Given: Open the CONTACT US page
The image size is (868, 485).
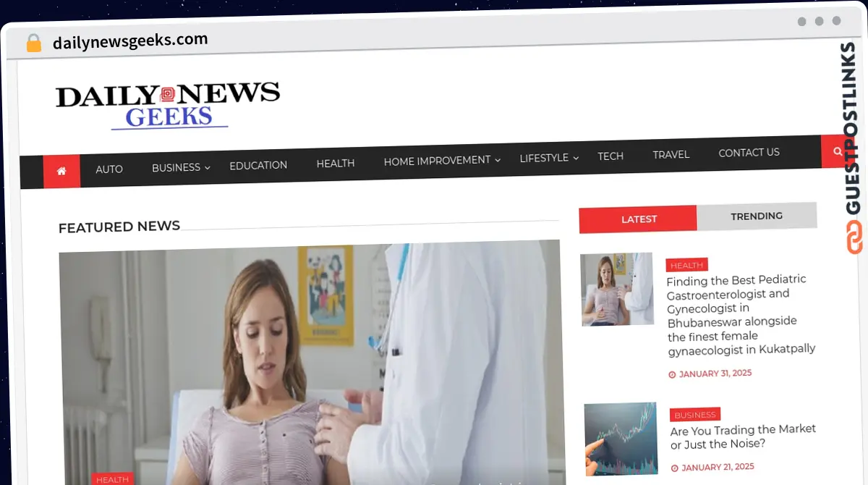Looking at the screenshot, I should tap(749, 152).
